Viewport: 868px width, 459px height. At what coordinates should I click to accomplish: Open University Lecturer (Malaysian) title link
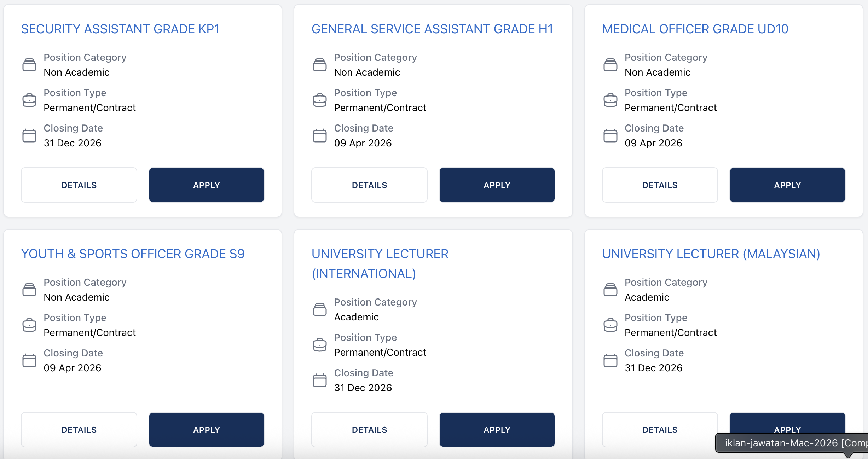(711, 254)
